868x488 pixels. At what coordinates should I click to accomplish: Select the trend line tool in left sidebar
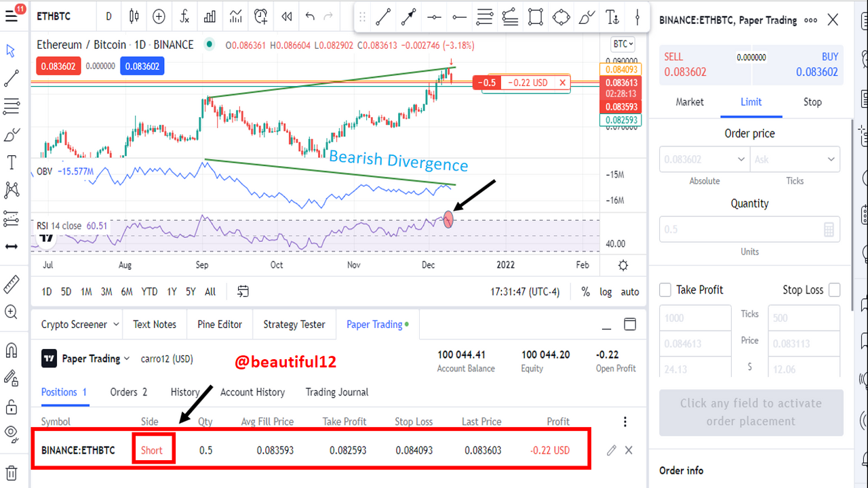[12, 79]
